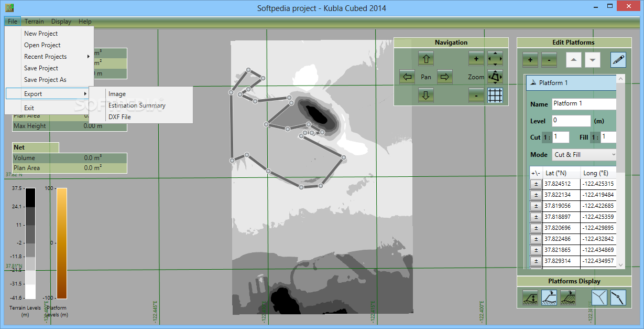The width and height of the screenshot is (644, 329).
Task: Pan the map up with the up arrow
Action: coord(426,59)
